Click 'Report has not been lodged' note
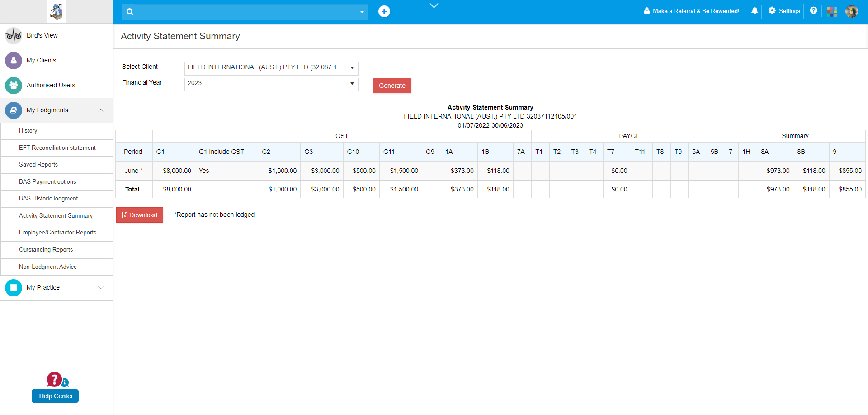868x415 pixels. click(214, 215)
